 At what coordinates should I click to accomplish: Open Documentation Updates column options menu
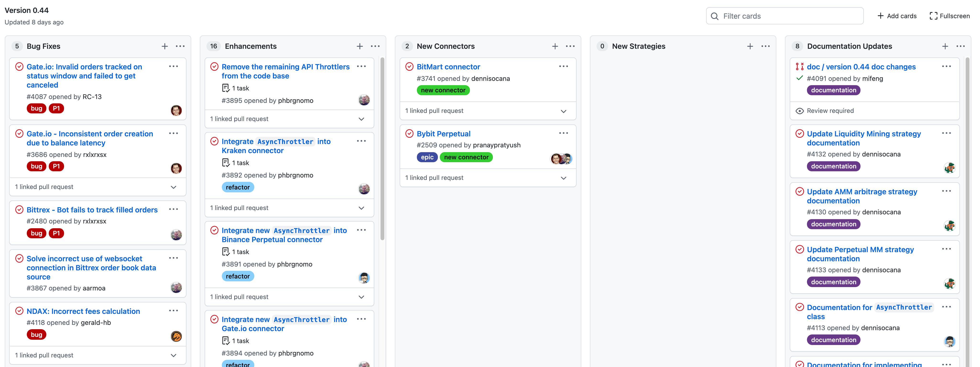(961, 46)
